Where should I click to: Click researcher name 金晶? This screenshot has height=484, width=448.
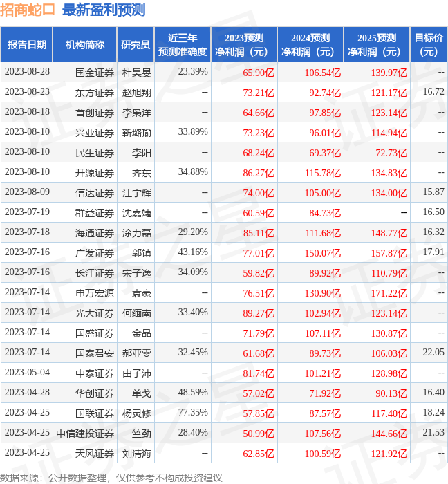point(142,334)
